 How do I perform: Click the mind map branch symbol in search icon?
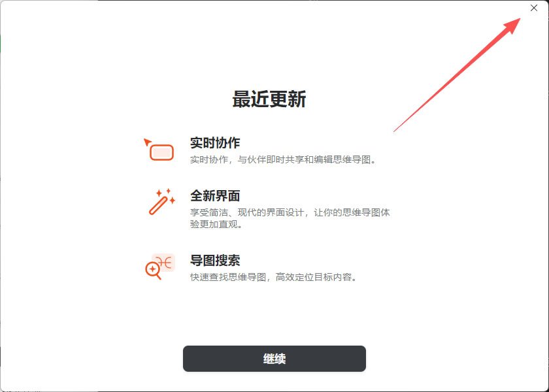click(x=164, y=262)
